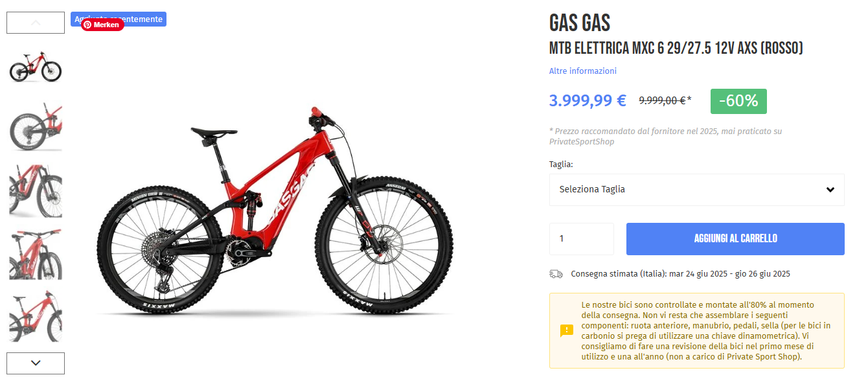
Task: Open the Altre informazioni link
Action: click(583, 71)
